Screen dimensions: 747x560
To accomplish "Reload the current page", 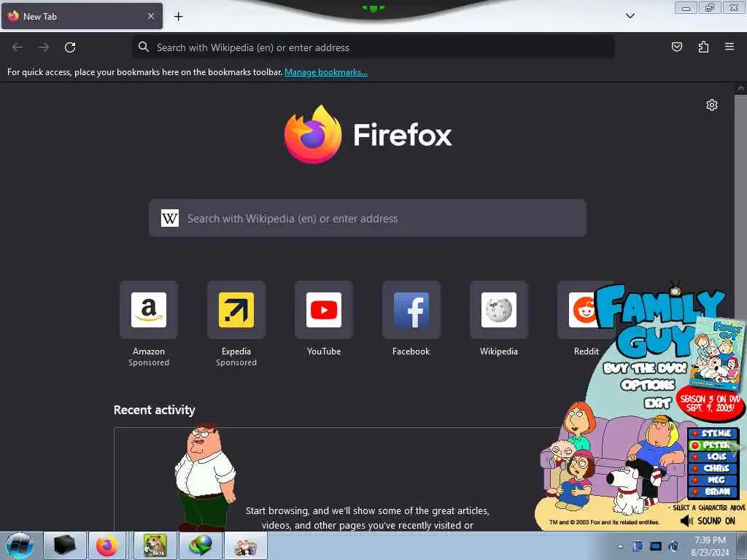I will tap(70, 47).
